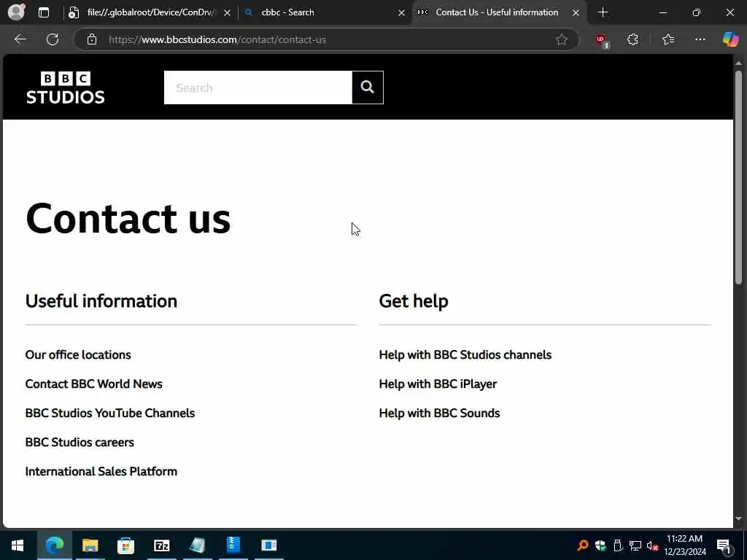
Task: Click the browser back arrow
Action: click(20, 39)
